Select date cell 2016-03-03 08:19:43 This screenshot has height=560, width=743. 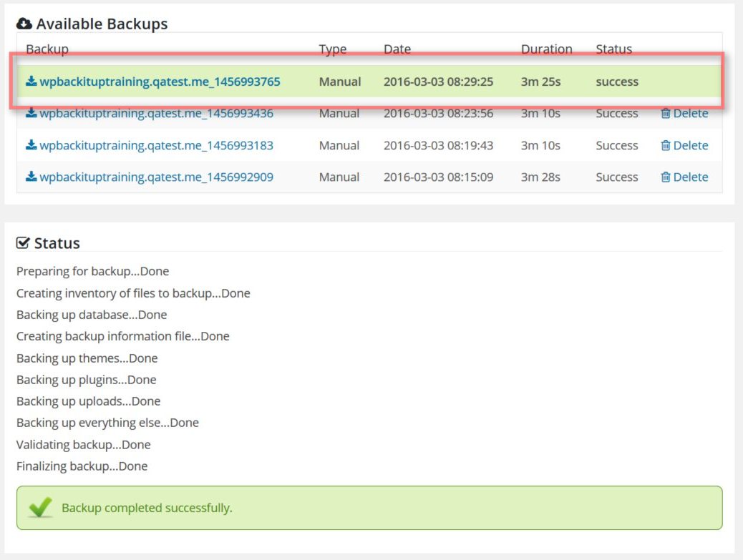point(438,145)
